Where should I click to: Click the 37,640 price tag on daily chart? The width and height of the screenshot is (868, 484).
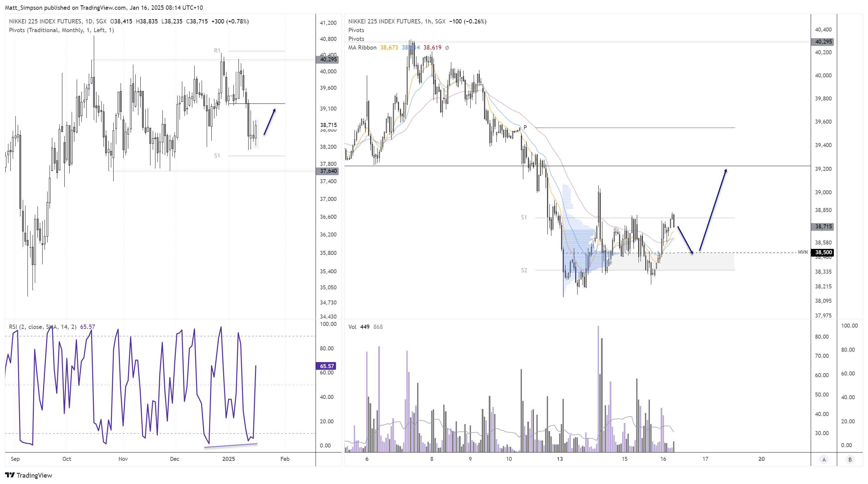328,171
